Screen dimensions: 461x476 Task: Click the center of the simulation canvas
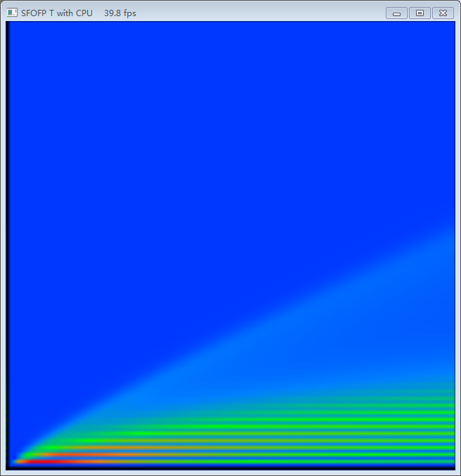tap(230, 246)
